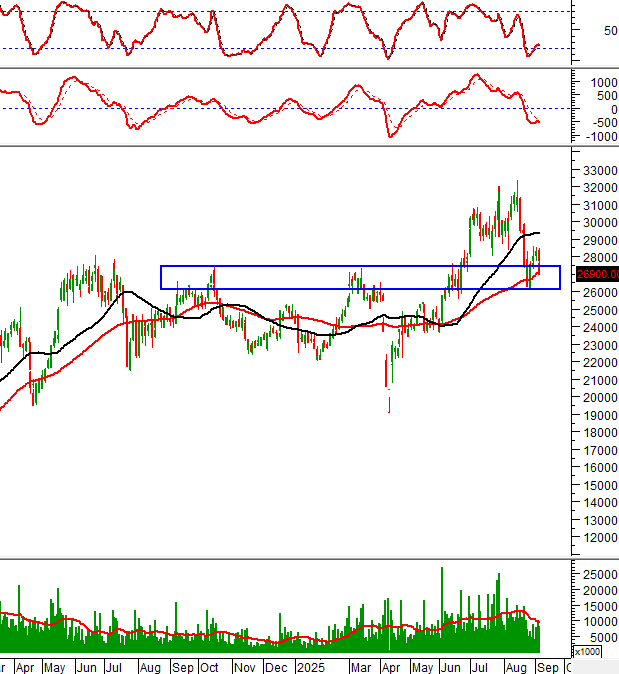Screen dimensions: 619x674
Task: Click the Dec month marker on time axis
Action: pyautogui.click(x=278, y=666)
